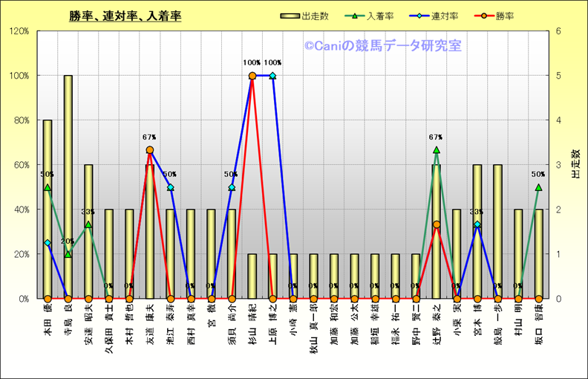Click the 50% green triangle for 坂口 智康
This screenshot has width=588, height=379.
coord(538,187)
